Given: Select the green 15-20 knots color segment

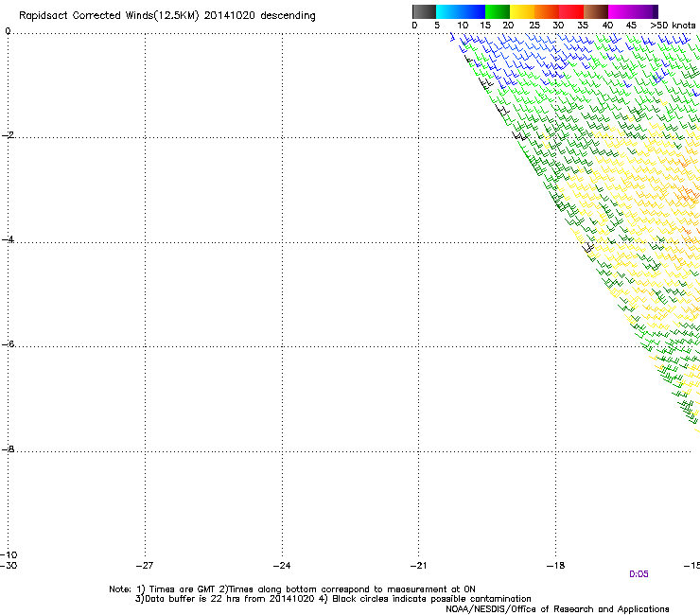Looking at the screenshot, I should [498, 11].
